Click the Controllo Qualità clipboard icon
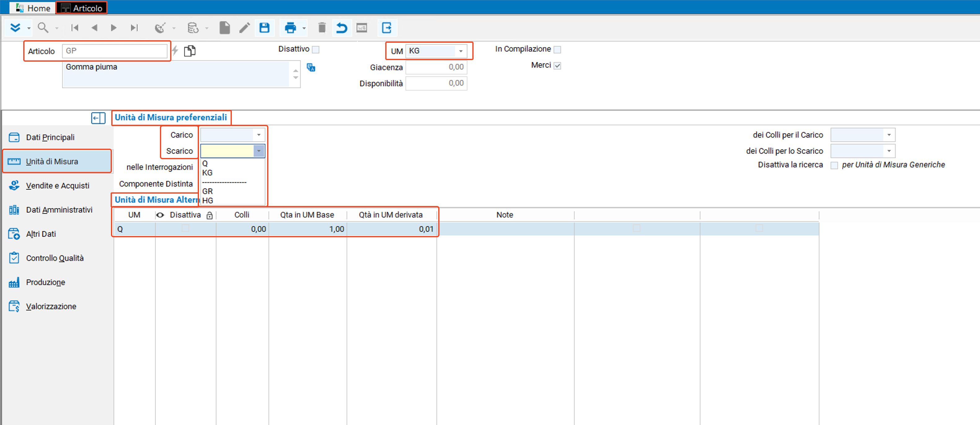The height and width of the screenshot is (425, 980). point(14,258)
